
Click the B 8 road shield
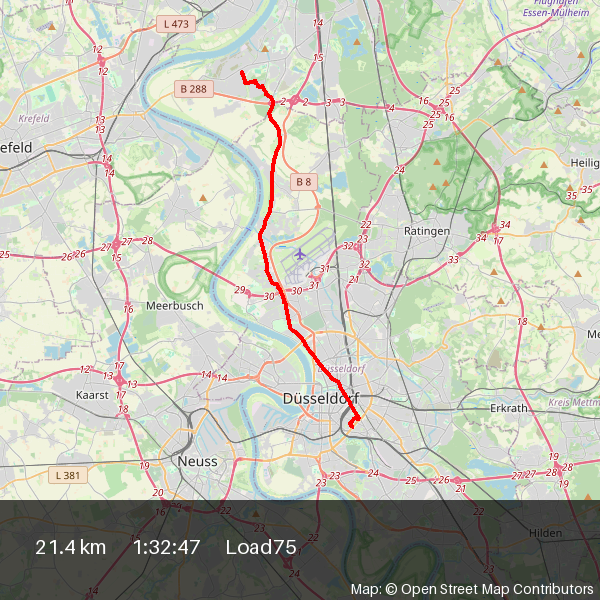coord(304,182)
